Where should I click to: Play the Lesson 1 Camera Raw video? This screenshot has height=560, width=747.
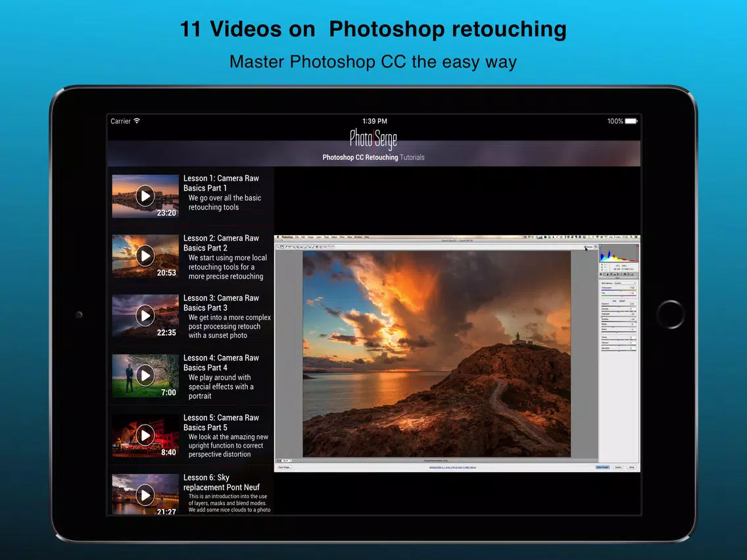click(x=145, y=196)
